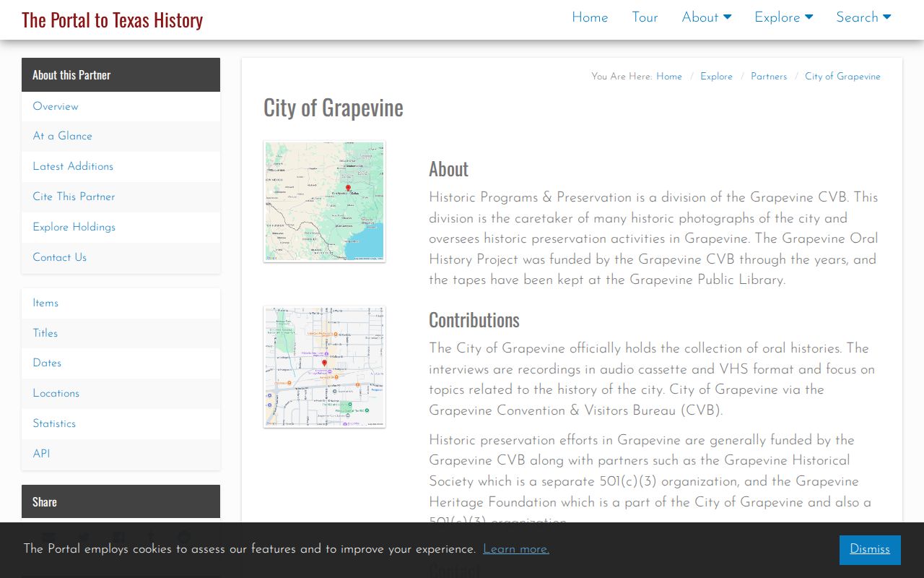
Task: Click the About section heading
Action: pos(448,169)
